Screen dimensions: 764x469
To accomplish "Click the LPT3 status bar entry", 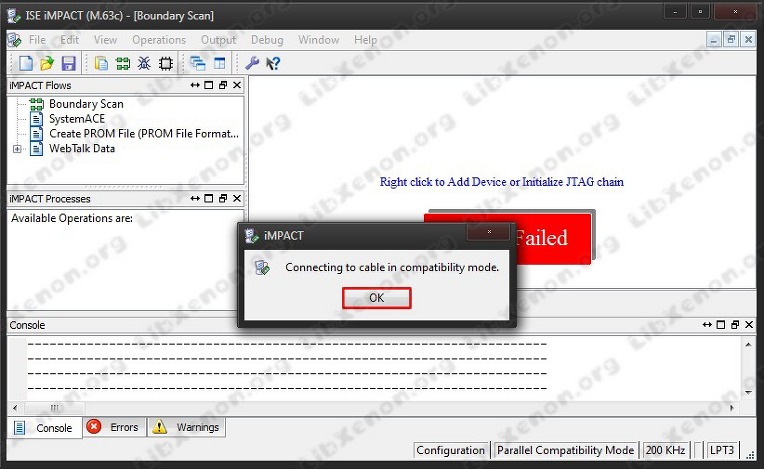I will (722, 450).
